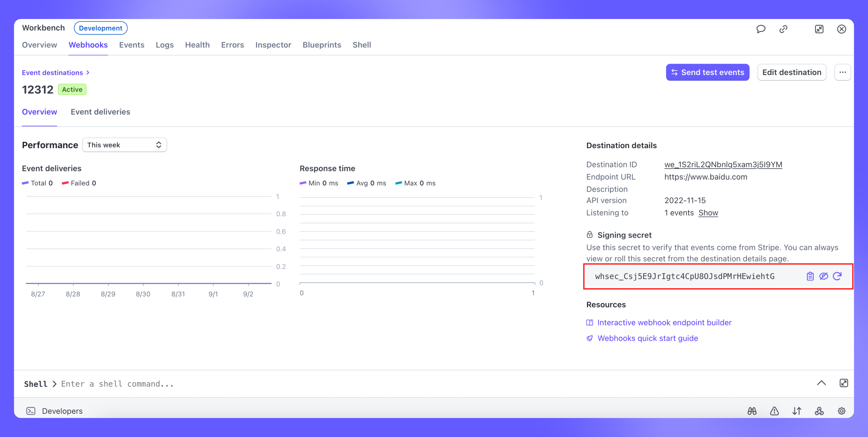Click Edit destination button
This screenshot has height=437, width=868.
[x=791, y=72]
